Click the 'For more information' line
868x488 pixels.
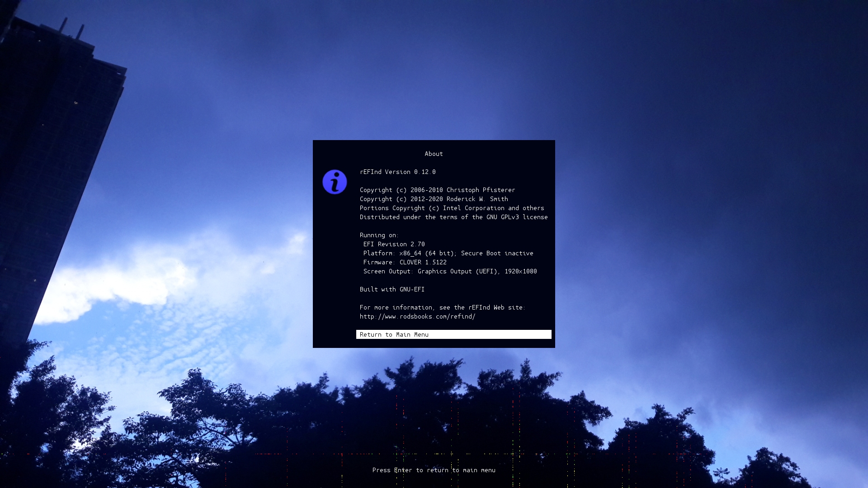[443, 307]
